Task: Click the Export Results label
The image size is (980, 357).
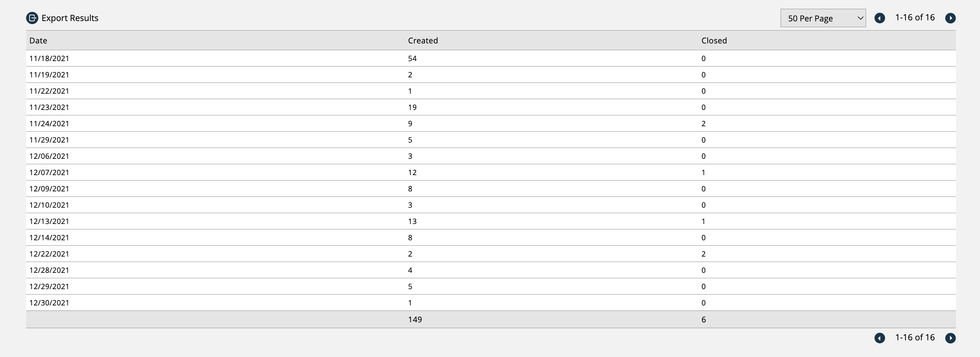Action: coord(70,18)
